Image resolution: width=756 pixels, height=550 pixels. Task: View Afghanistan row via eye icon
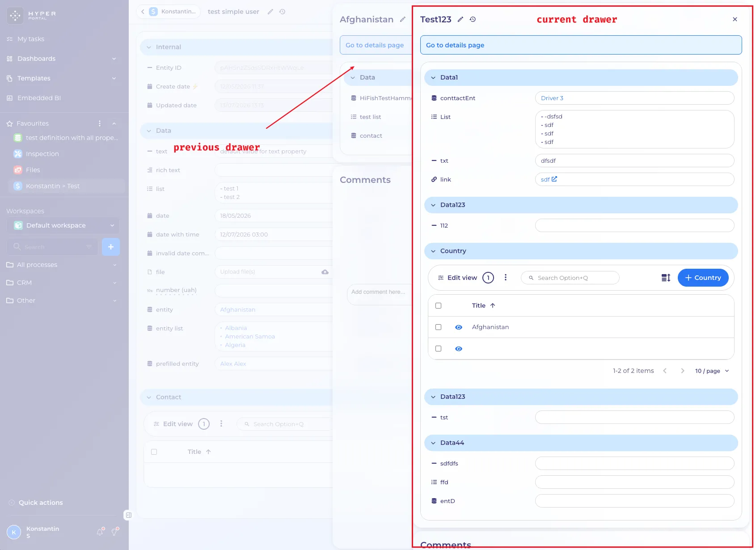coord(459,327)
